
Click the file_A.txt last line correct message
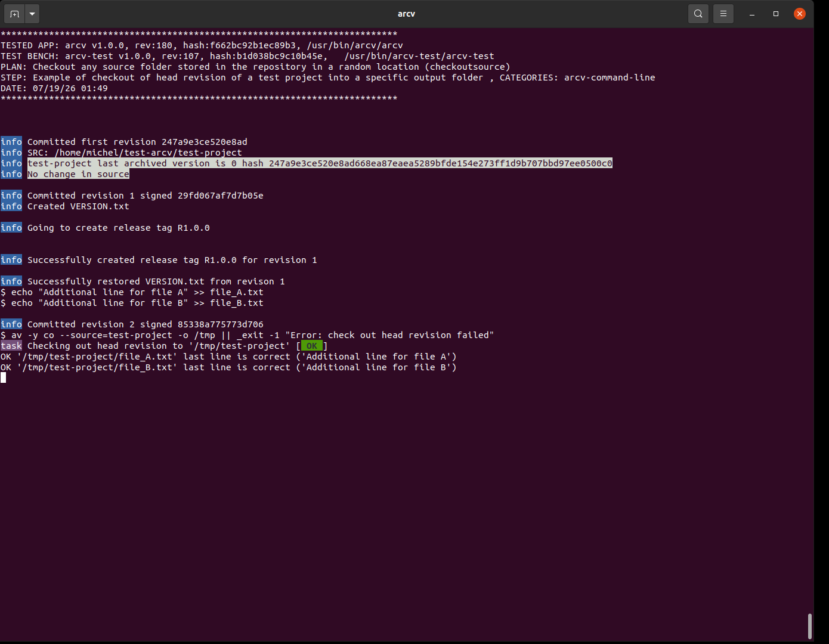pyautogui.click(x=228, y=357)
